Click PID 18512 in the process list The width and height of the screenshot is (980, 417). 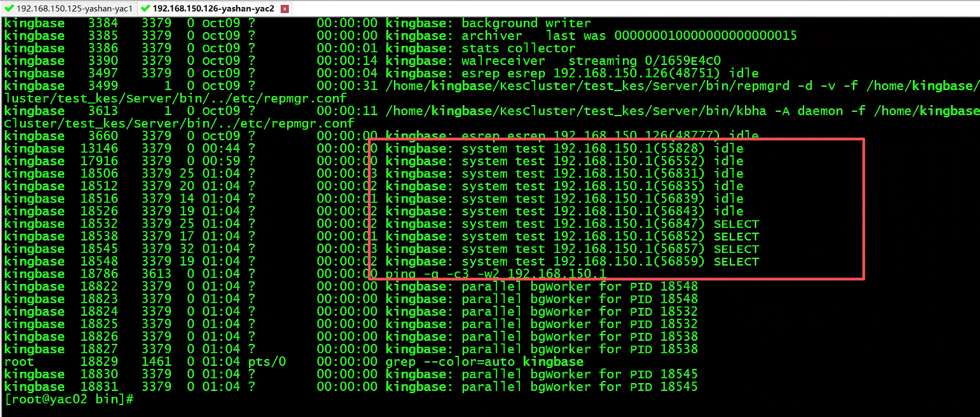[x=99, y=186]
